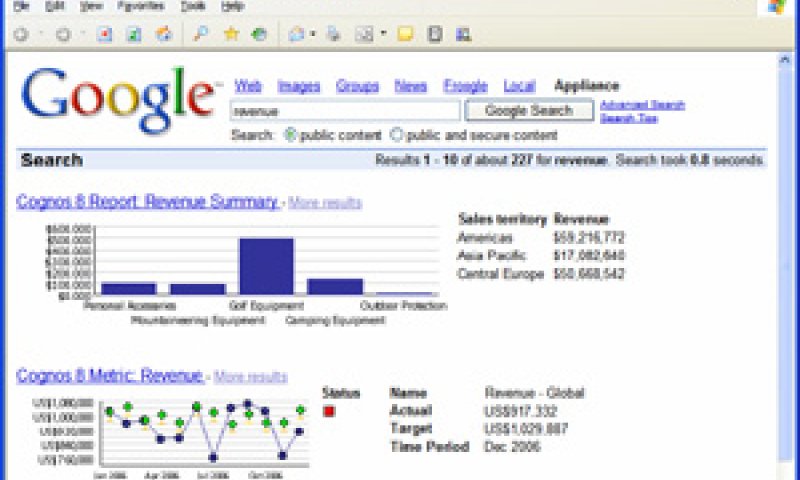Image resolution: width=800 pixels, height=480 pixels.
Task: Open the Favorites menu
Action: tap(141, 6)
